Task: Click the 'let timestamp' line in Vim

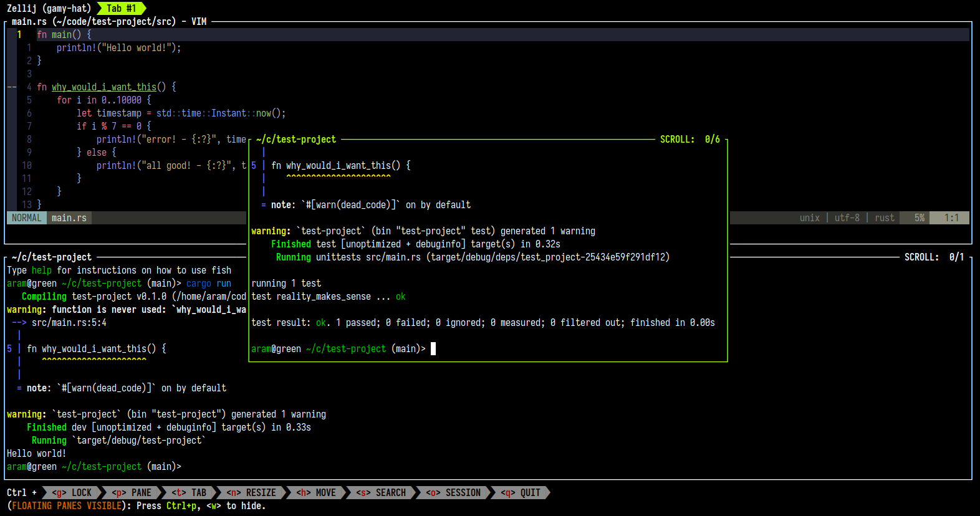Action: tap(181, 113)
